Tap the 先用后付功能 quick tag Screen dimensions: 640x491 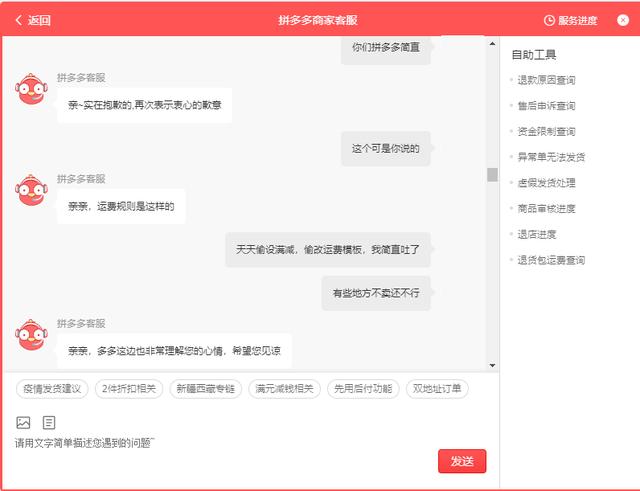point(363,389)
